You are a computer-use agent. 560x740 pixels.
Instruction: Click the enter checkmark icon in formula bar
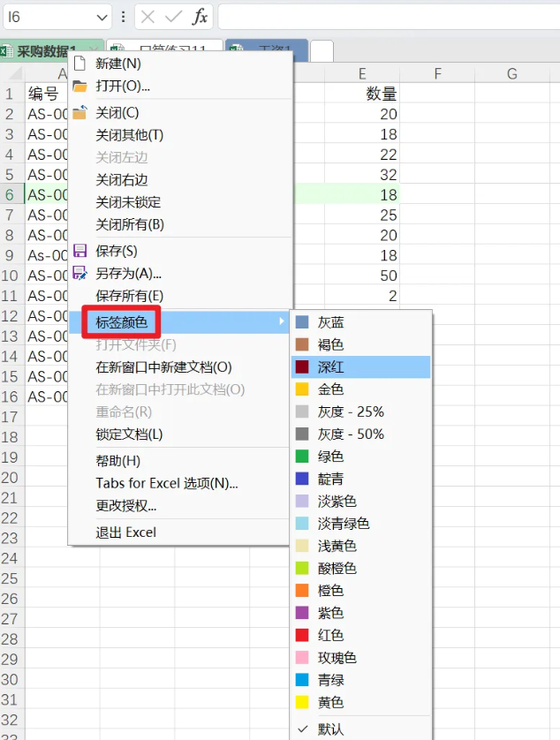174,17
